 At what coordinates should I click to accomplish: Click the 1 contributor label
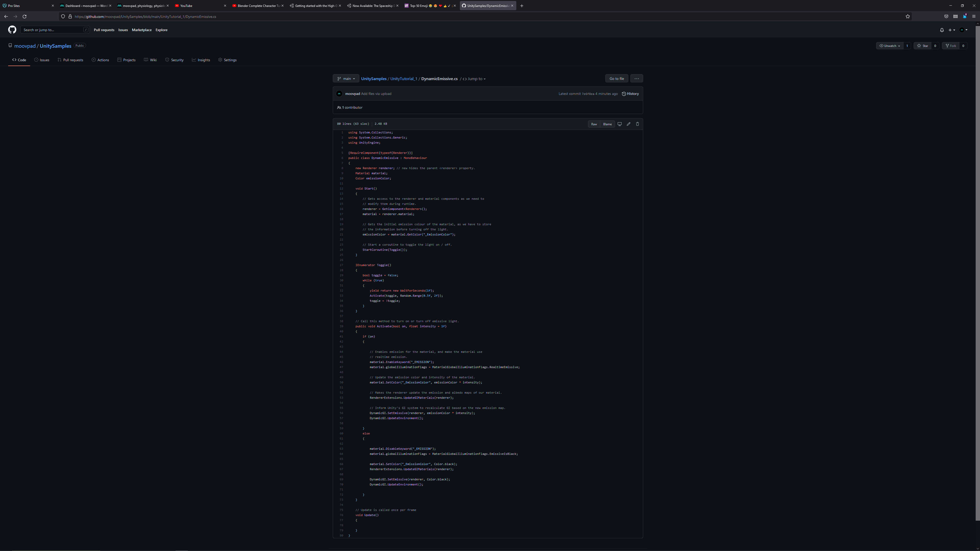[350, 108]
